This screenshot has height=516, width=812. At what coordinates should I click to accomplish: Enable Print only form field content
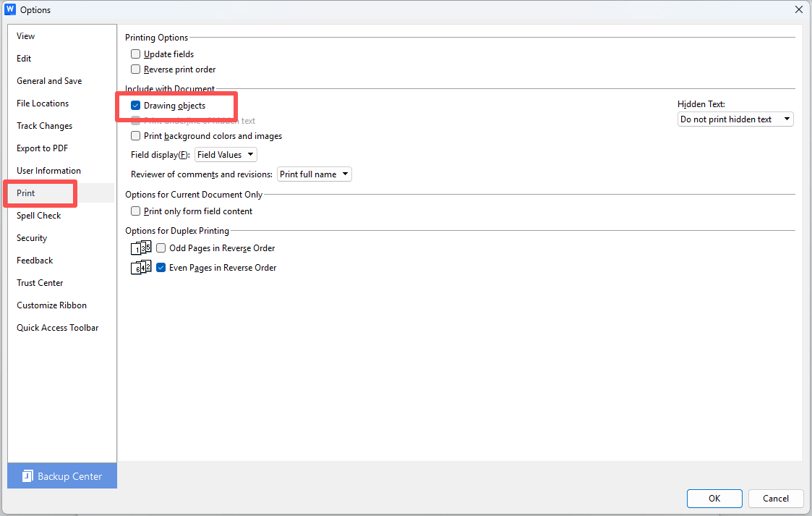(x=136, y=211)
